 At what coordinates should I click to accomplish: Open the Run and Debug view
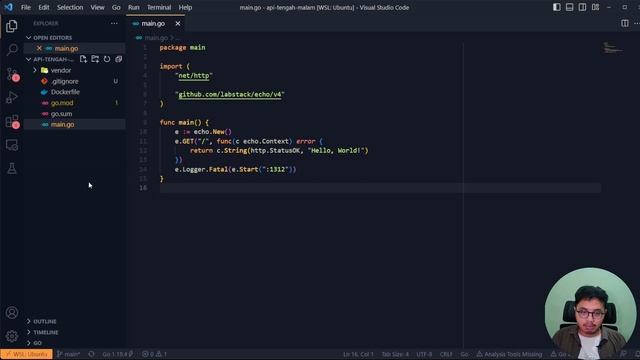[x=12, y=98]
